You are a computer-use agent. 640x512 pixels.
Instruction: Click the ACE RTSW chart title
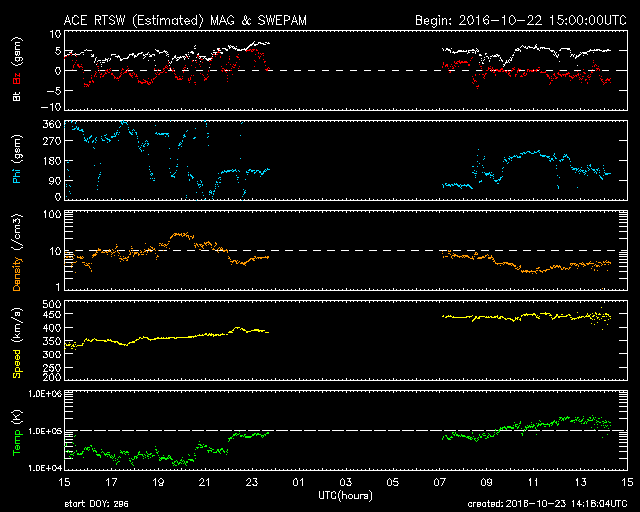point(186,20)
